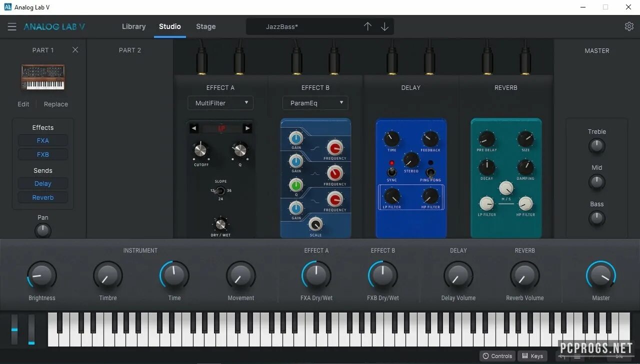Viewport: 640px width, 364px height.
Task: Click the Reverb Volume macro knob
Action: pos(524,276)
